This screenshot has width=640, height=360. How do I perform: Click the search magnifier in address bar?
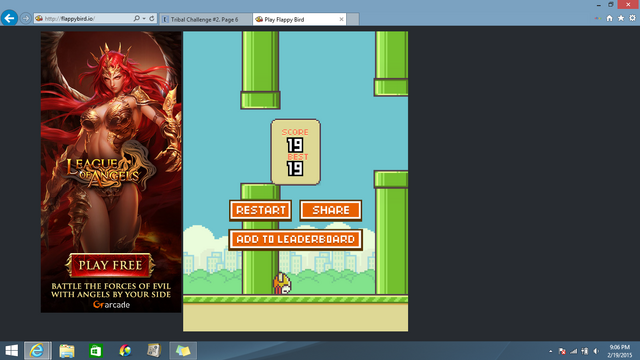click(x=136, y=18)
